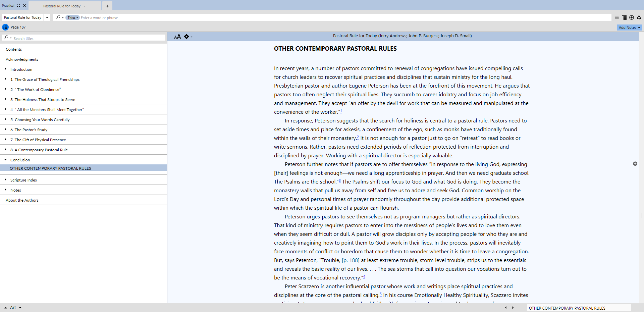Switch to the Practical tab

pos(8,5)
